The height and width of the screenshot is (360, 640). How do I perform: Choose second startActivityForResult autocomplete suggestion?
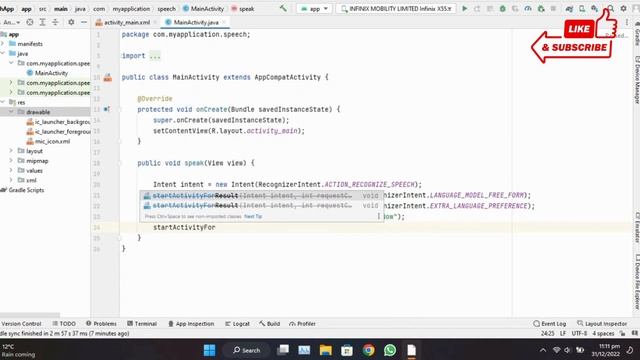click(x=261, y=205)
